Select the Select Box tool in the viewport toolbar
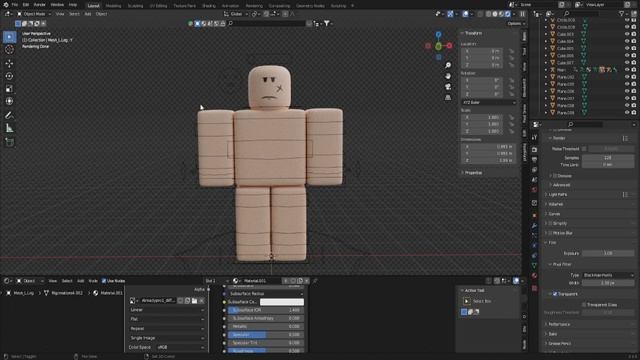The height and width of the screenshot is (360, 640). pos(9,37)
